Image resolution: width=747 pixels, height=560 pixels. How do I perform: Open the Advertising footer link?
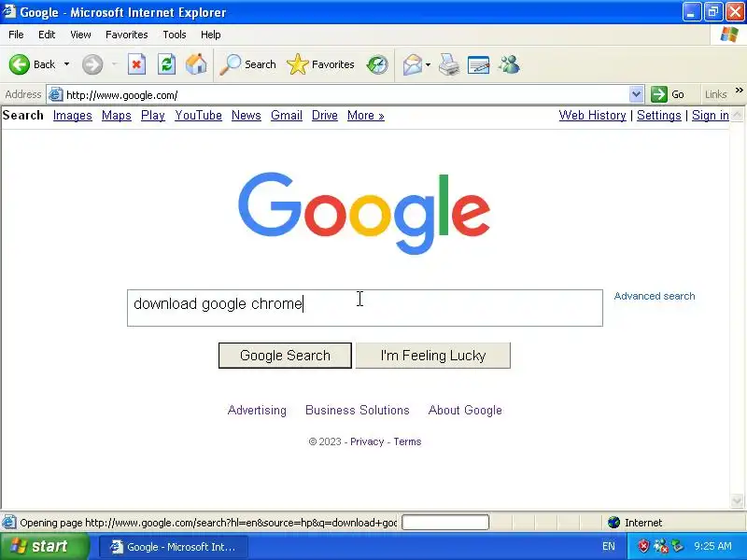(x=257, y=410)
